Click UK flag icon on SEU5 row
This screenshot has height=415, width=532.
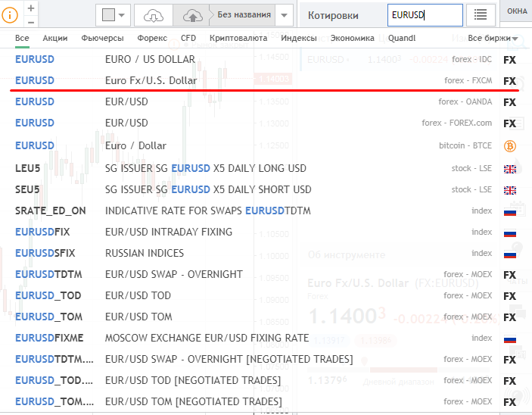pyautogui.click(x=509, y=190)
